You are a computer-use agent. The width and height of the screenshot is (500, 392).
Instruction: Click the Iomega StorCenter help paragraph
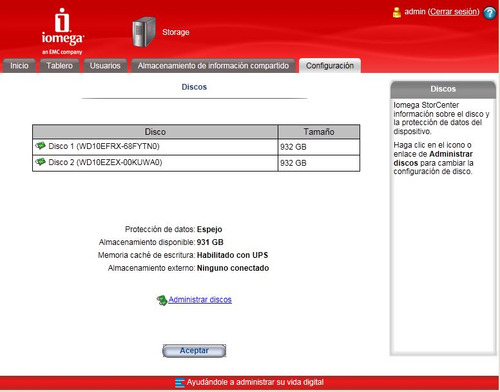click(x=441, y=118)
